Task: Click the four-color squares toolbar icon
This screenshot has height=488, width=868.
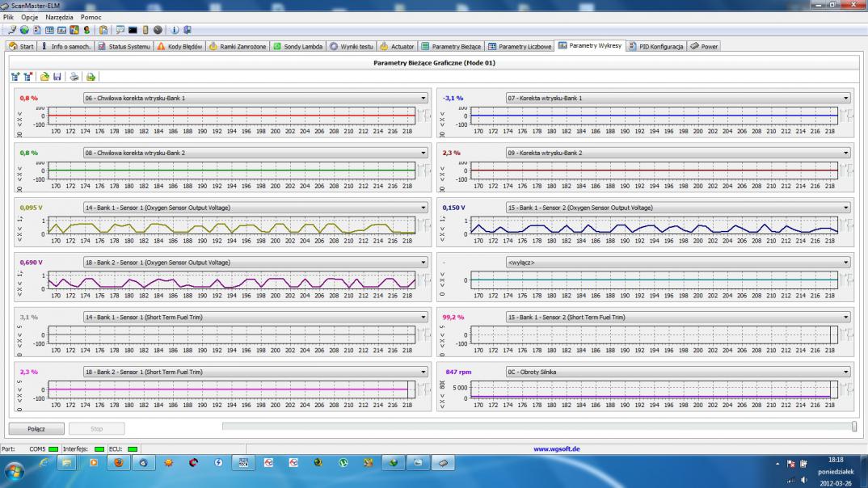Action: [74, 30]
